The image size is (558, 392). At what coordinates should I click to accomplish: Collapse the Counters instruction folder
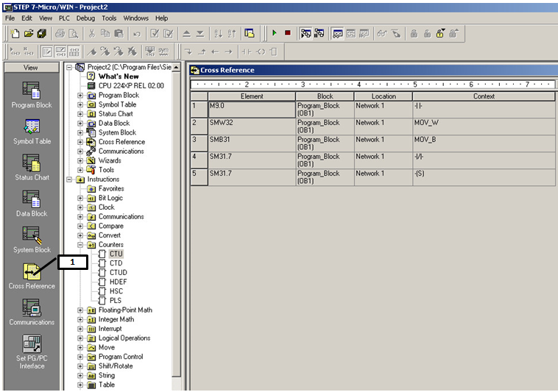click(81, 245)
